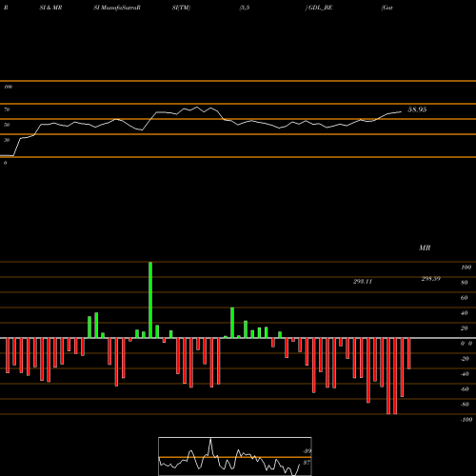Click the tallest green bar in the MR histogram
476x476 pixels.
[x=150, y=300]
